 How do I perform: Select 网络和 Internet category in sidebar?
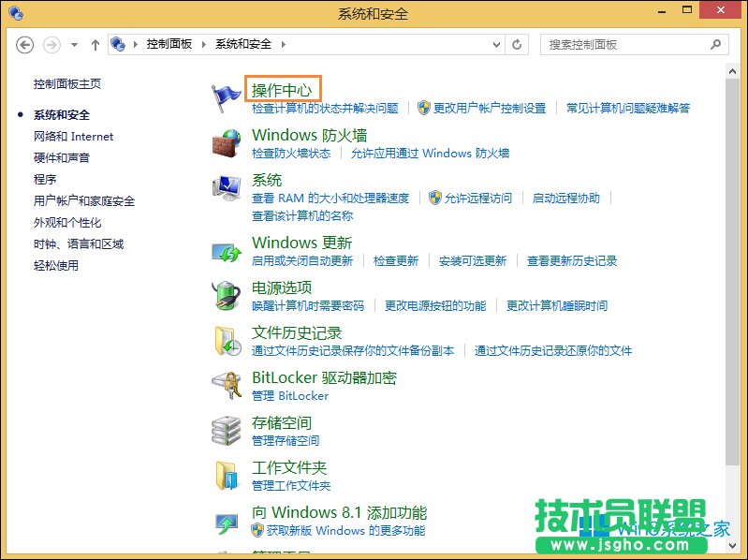pyautogui.click(x=73, y=137)
